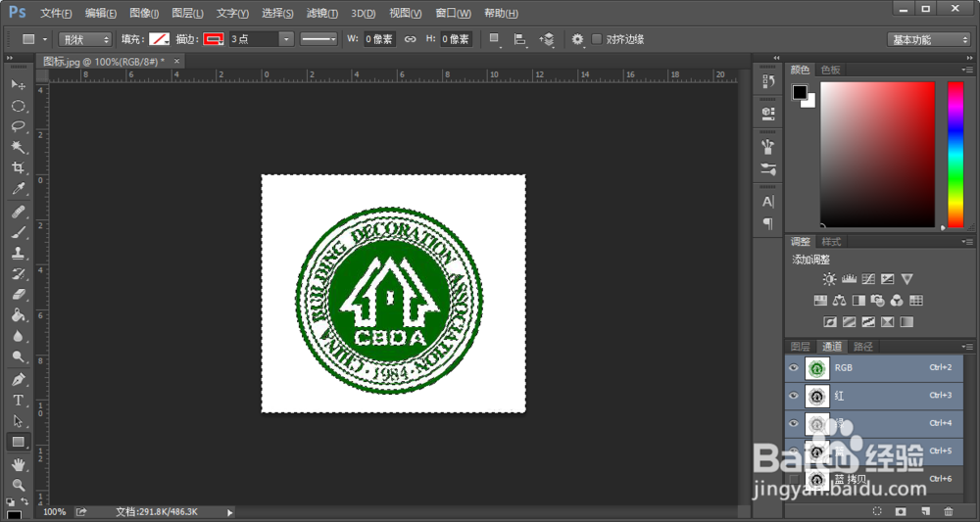The image size is (980, 522).
Task: Open the stroke width 3点 dropdown arrow
Action: 286,39
